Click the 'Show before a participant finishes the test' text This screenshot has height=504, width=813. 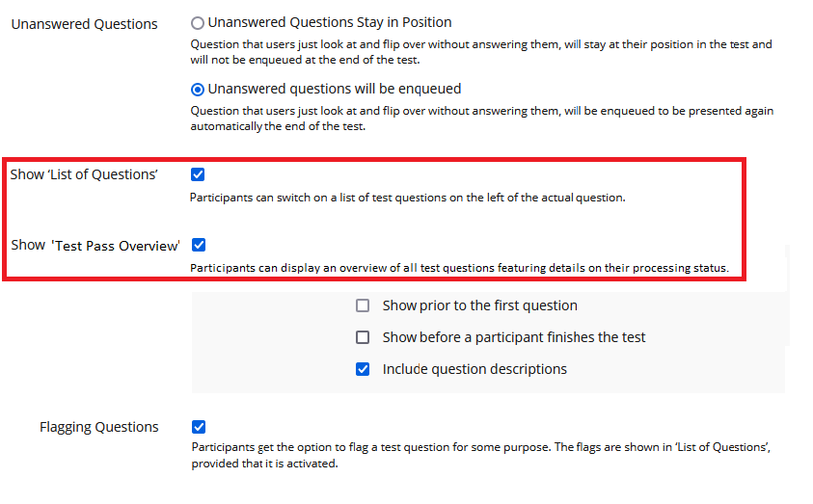(514, 337)
